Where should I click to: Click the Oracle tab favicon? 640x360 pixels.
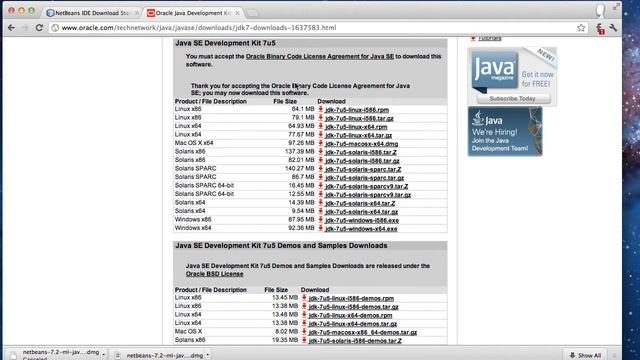pos(151,13)
